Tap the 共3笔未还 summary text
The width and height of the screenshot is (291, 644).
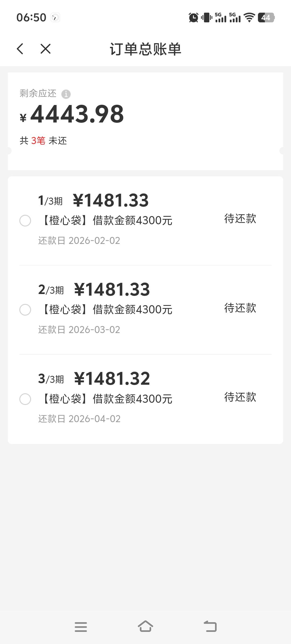[43, 141]
